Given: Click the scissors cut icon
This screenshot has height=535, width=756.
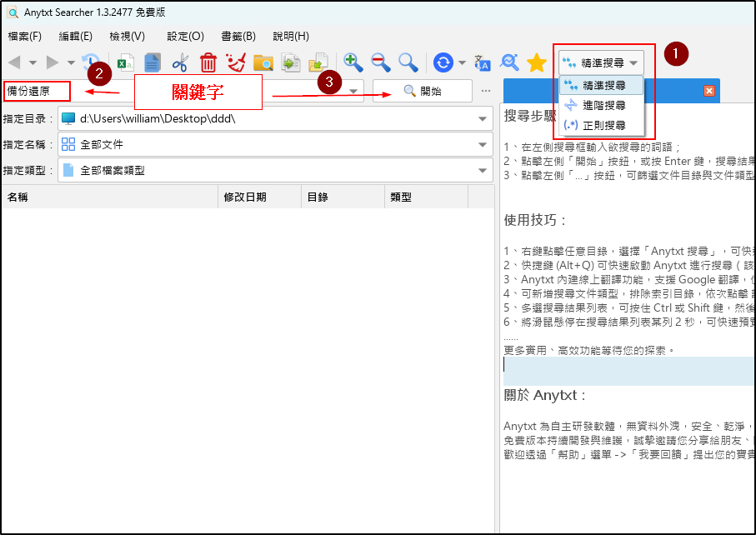Looking at the screenshot, I should point(180,62).
